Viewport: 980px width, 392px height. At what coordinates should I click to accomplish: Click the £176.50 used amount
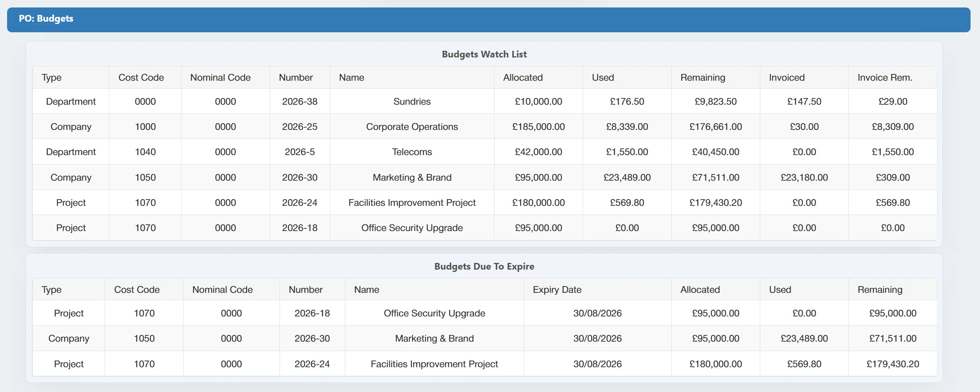[627, 102]
